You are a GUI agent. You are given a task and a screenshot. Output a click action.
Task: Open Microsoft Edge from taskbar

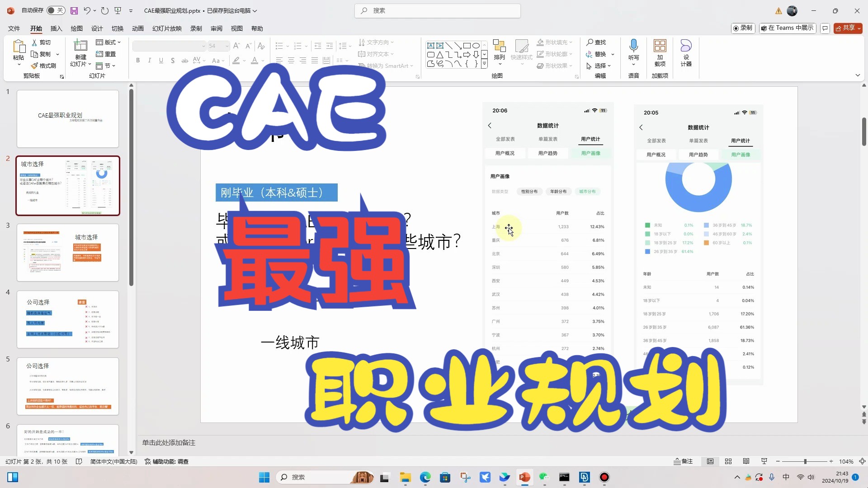[x=425, y=477]
